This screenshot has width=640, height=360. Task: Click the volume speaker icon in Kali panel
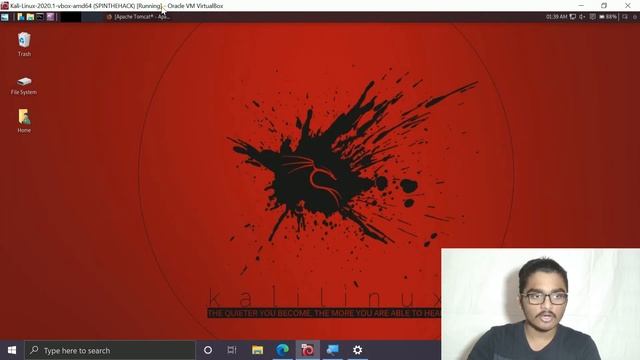click(x=582, y=17)
